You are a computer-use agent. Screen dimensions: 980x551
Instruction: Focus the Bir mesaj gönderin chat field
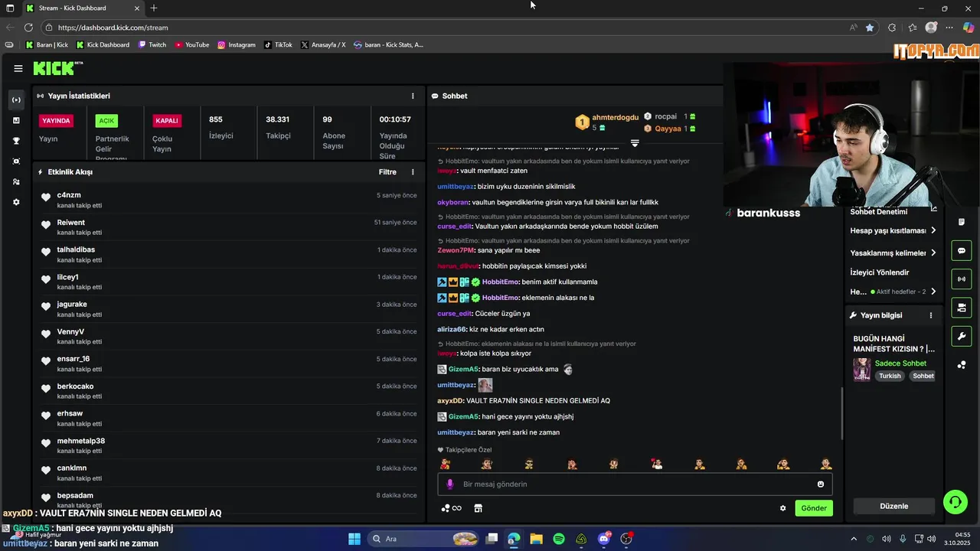tap(635, 484)
